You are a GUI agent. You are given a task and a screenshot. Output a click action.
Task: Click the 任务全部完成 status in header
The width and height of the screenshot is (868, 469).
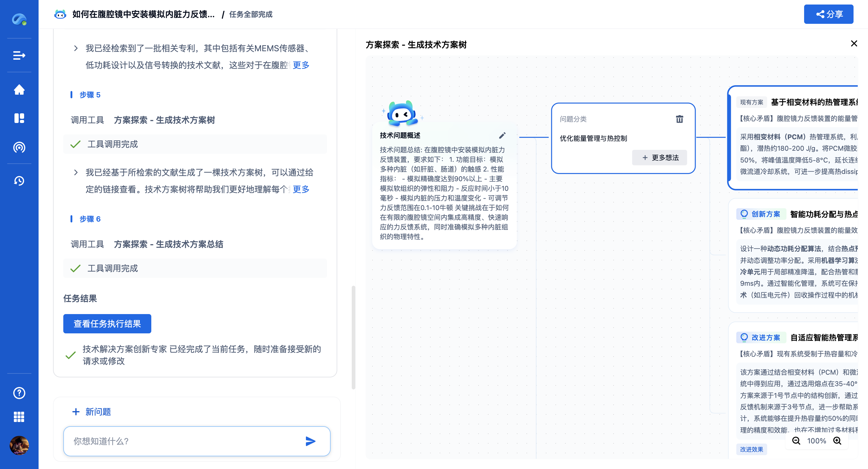[x=251, y=14]
